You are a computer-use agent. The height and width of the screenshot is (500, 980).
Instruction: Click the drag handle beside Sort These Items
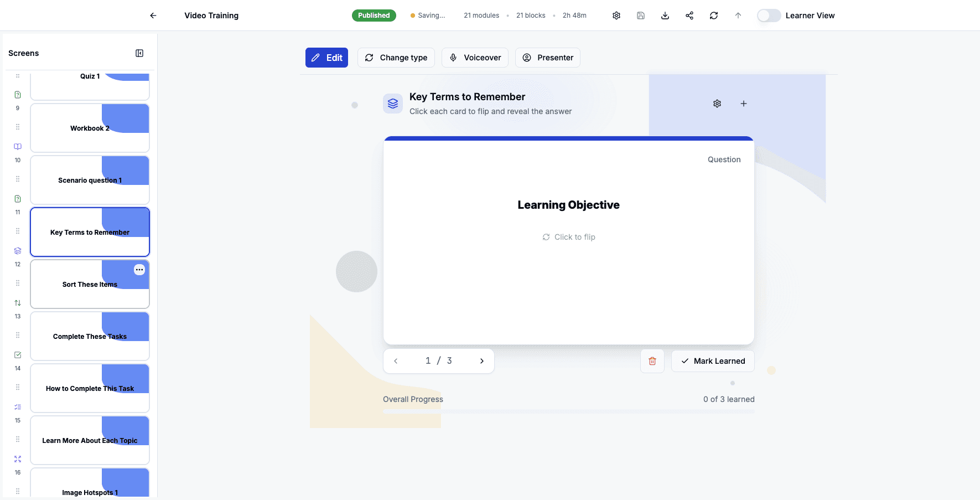point(18,283)
